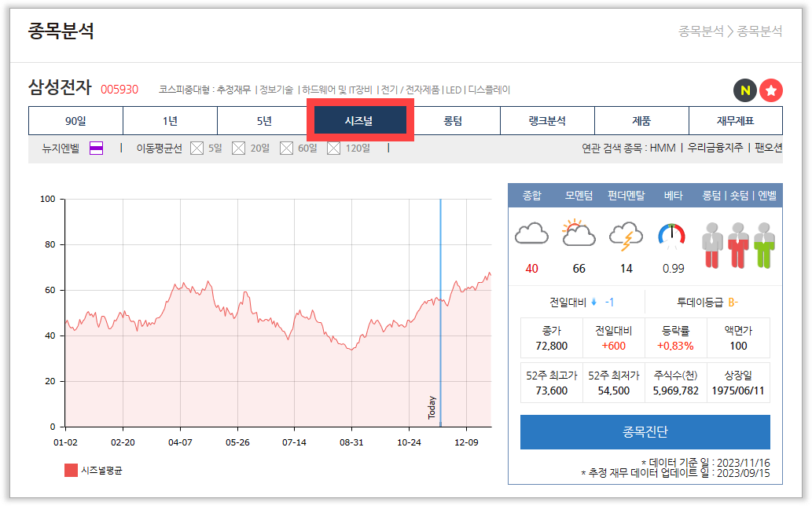
Task: Toggle the 120일 moving average checkbox
Action: [x=333, y=148]
